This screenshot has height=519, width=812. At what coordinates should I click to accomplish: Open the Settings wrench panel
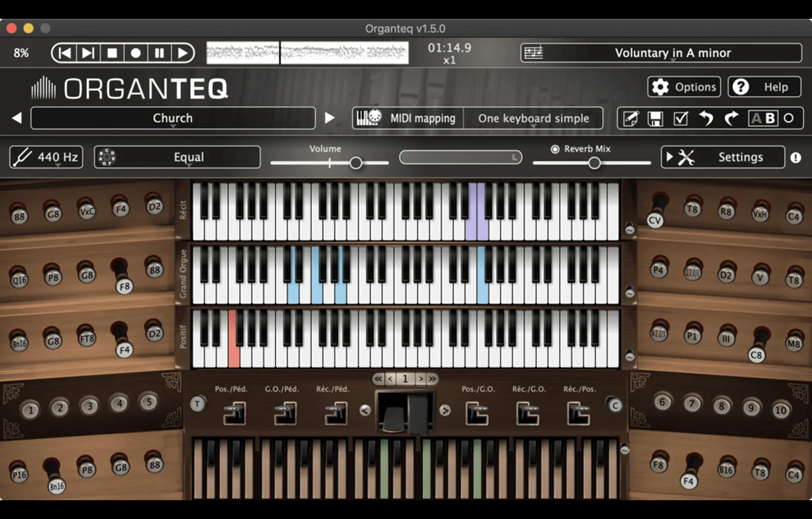(x=724, y=157)
